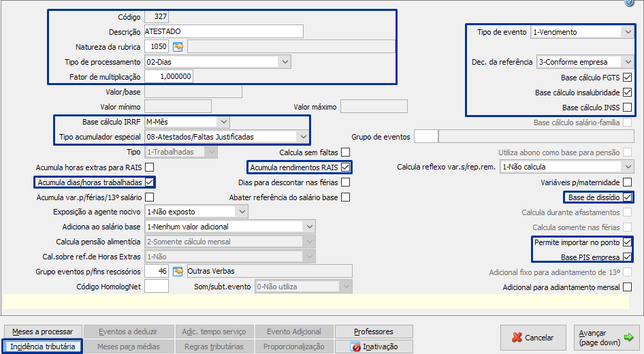Click Avançar (page down) button
This screenshot has width=644, height=354.
click(x=606, y=338)
